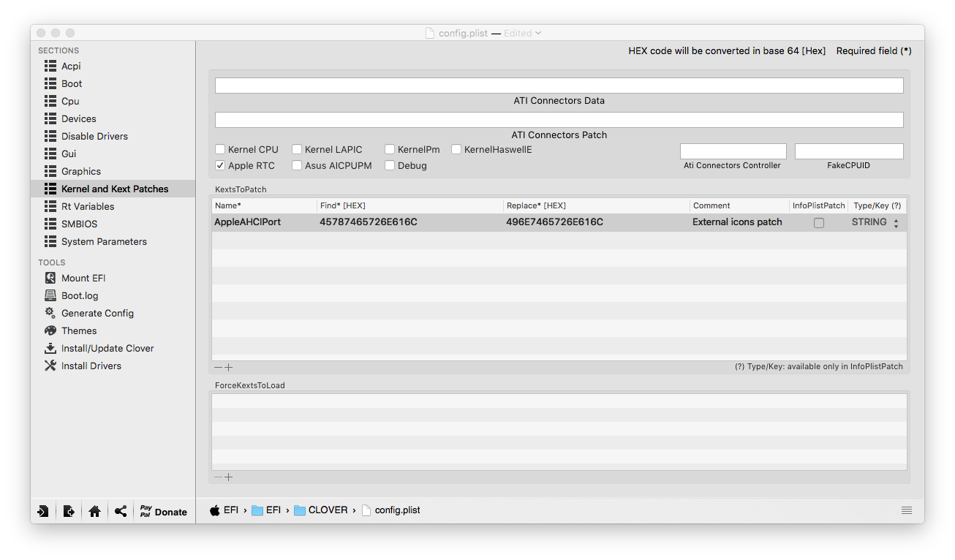Open the title bar Edited dropdown chevron
This screenshot has height=560, width=955.
click(x=538, y=33)
